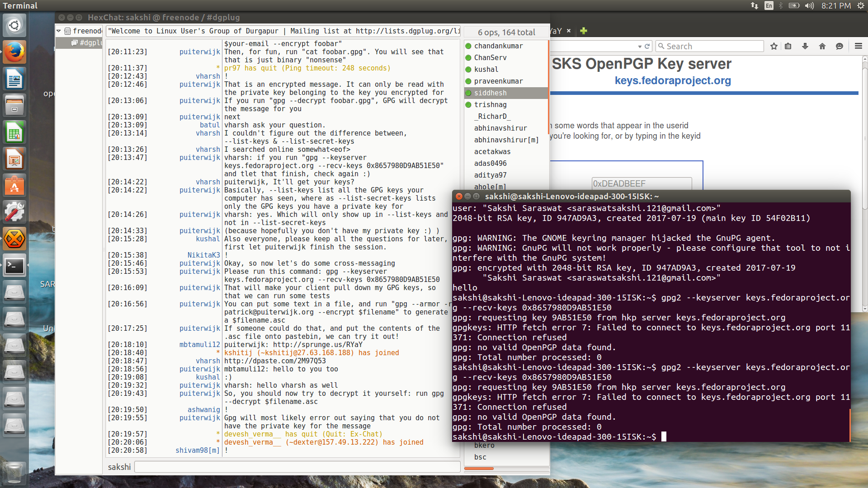The height and width of the screenshot is (488, 868).
Task: Select abhinavshirur[m] in the user list
Action: (x=506, y=140)
